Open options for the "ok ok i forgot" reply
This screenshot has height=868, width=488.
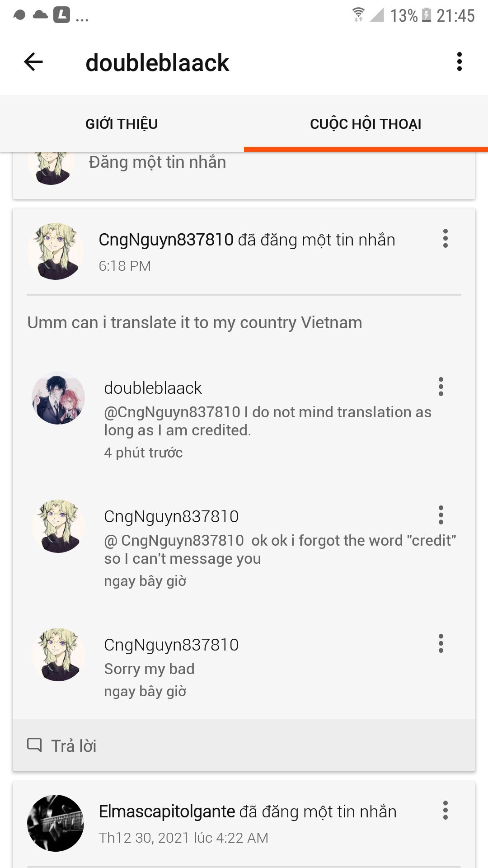coord(441,515)
